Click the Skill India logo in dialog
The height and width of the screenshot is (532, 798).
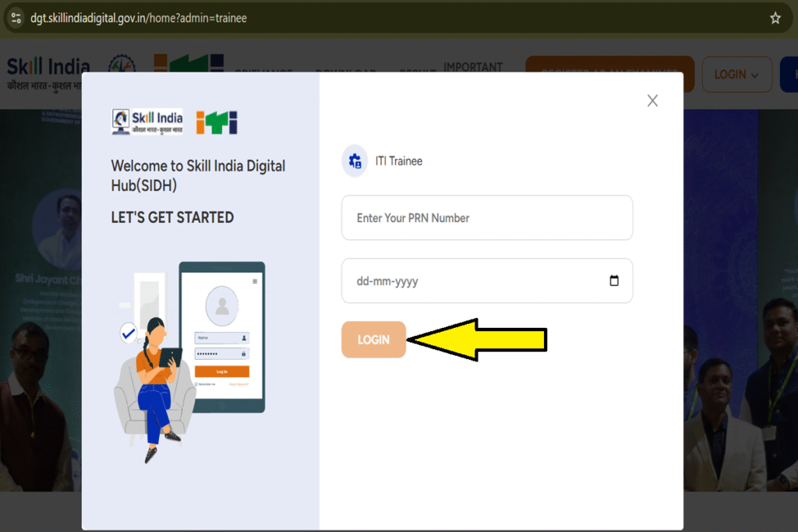pyautogui.click(x=147, y=122)
